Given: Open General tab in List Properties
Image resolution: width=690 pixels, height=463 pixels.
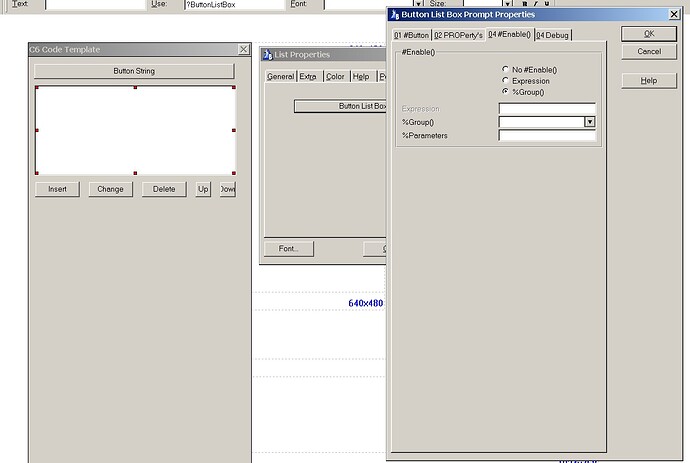Looking at the screenshot, I should pos(280,77).
